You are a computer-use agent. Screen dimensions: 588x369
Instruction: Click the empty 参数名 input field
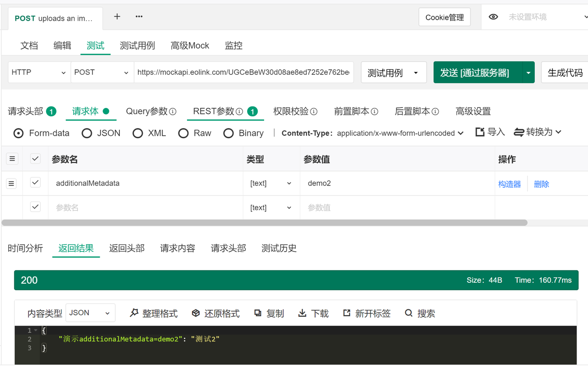[x=146, y=207]
